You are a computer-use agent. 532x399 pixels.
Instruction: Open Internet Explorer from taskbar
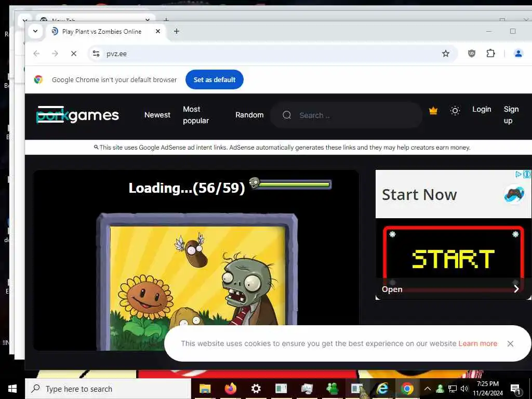point(382,389)
